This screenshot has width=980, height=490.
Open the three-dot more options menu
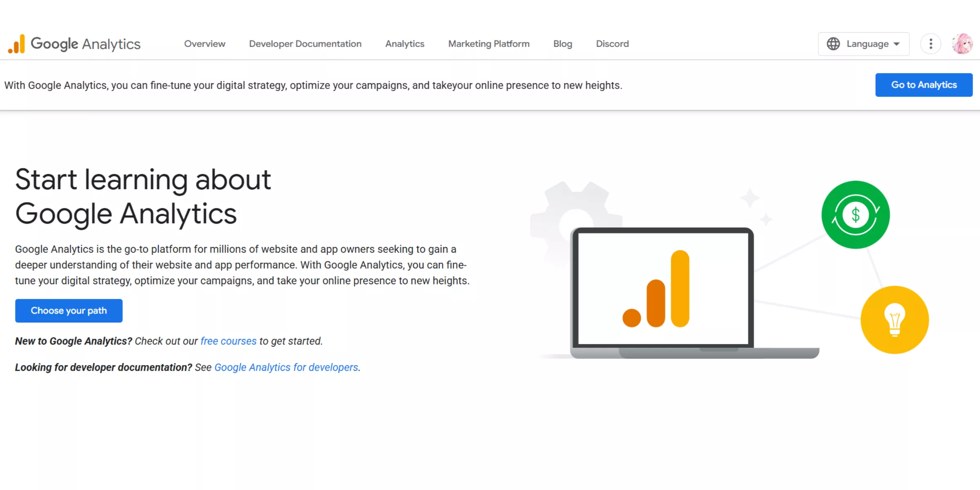931,44
